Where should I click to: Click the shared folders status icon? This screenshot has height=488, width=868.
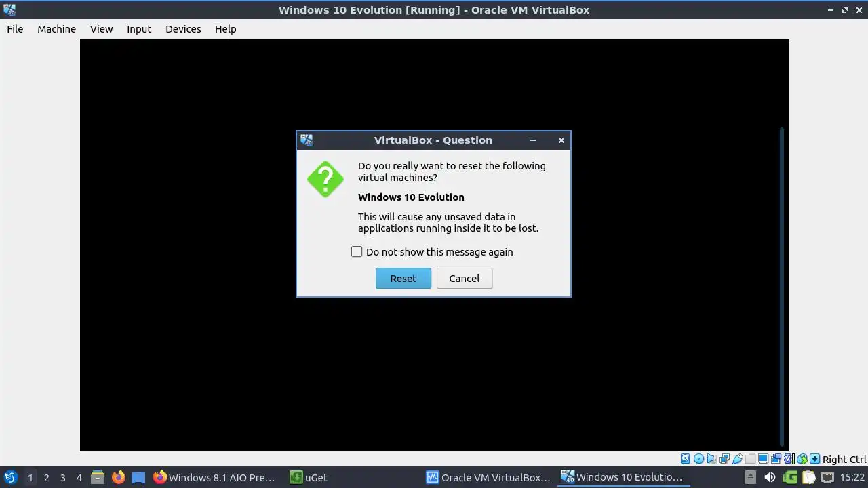point(750,459)
